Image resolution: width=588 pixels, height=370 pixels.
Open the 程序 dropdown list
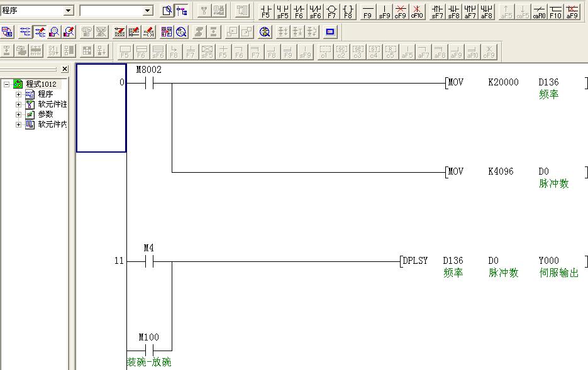(69, 11)
